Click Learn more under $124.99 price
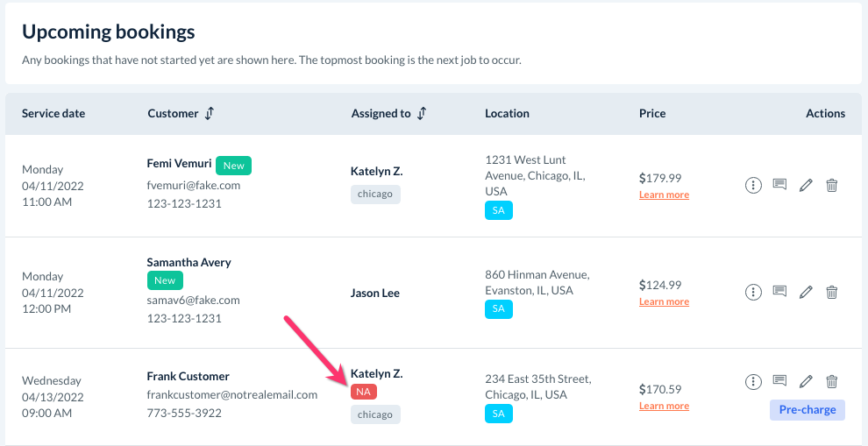The width and height of the screenshot is (868, 446). tap(664, 301)
